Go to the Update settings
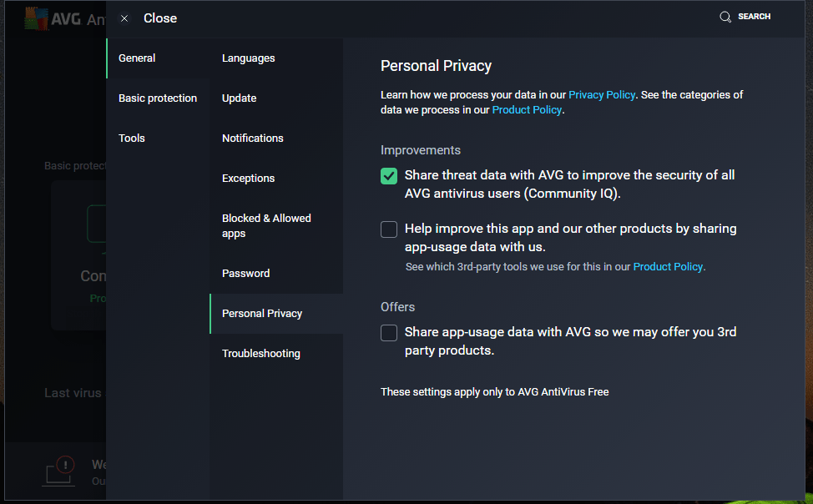 [x=240, y=98]
